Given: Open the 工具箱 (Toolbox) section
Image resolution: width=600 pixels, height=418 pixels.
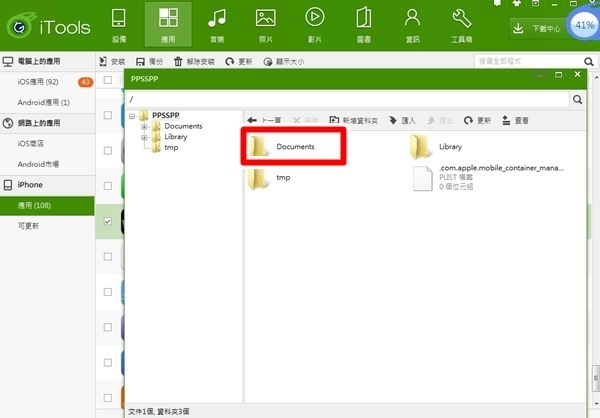Looking at the screenshot, I should click(x=461, y=24).
